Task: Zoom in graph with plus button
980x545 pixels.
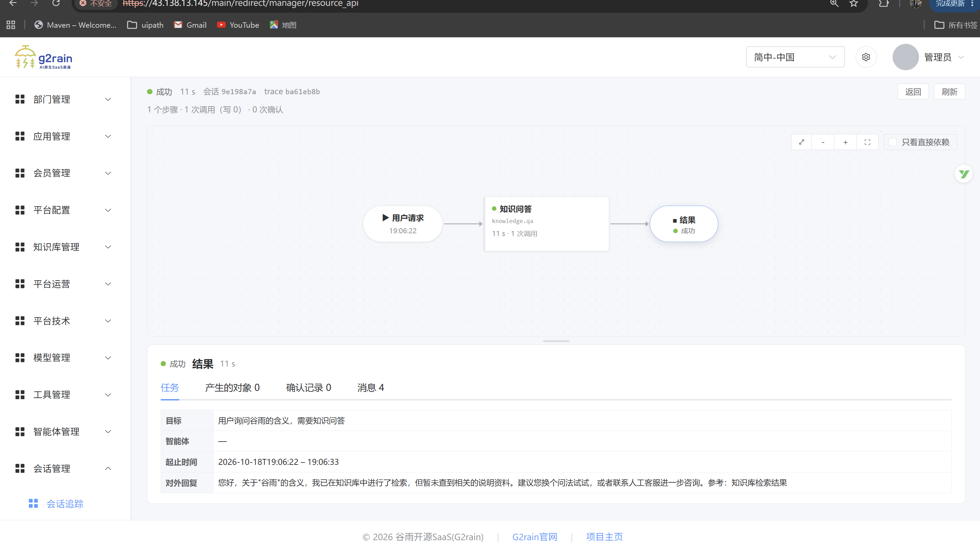Action: (845, 142)
